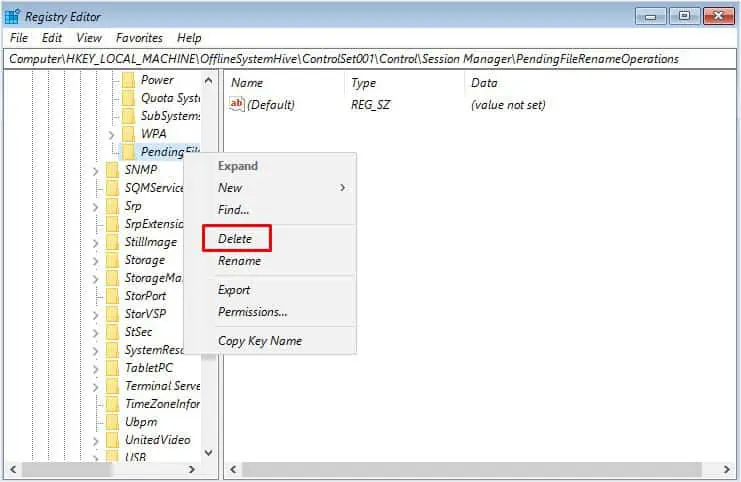Choose Delete in the context menu

pyautogui.click(x=237, y=239)
